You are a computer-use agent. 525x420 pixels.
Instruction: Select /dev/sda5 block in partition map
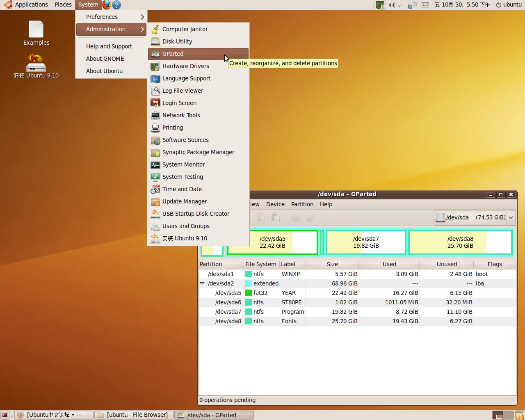[272, 242]
